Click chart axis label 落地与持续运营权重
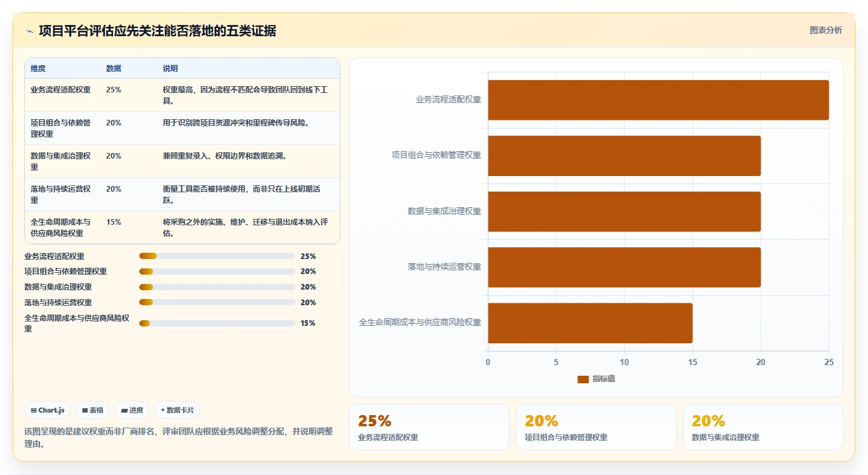The width and height of the screenshot is (868, 475). point(445,267)
